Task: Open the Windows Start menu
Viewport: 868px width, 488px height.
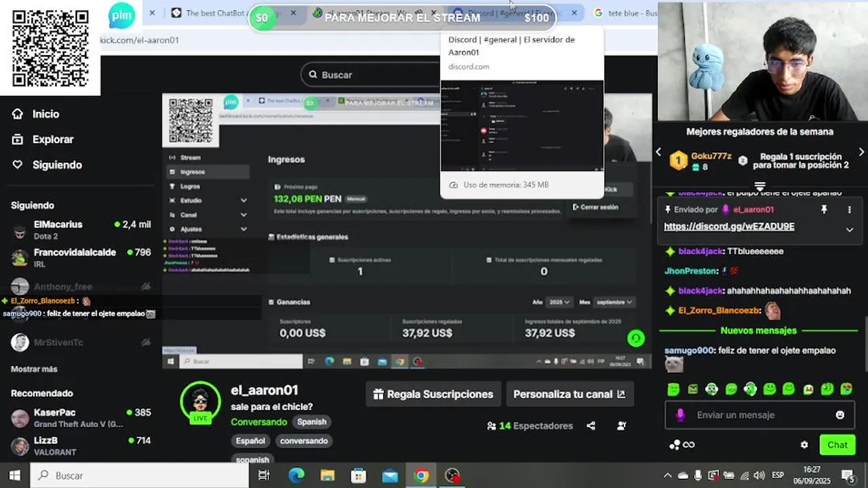Action: point(15,475)
